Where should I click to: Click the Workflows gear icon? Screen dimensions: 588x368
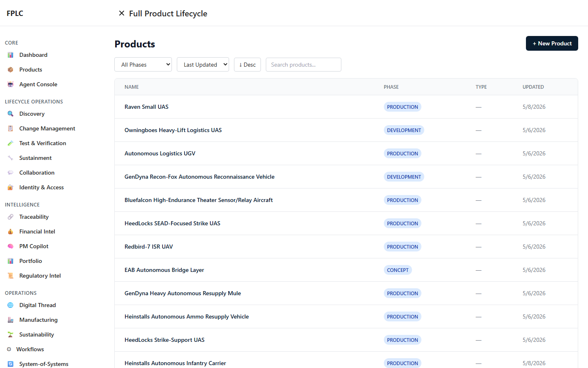click(9, 349)
